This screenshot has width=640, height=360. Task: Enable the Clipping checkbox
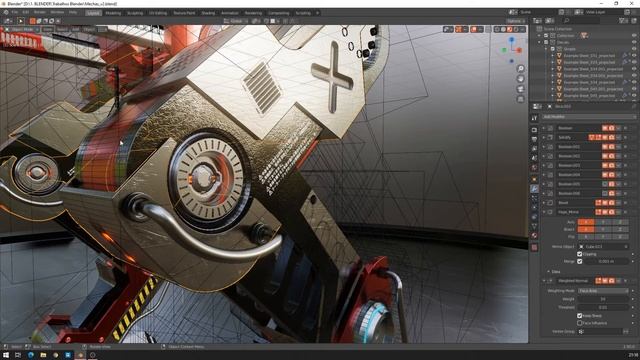[x=580, y=254]
